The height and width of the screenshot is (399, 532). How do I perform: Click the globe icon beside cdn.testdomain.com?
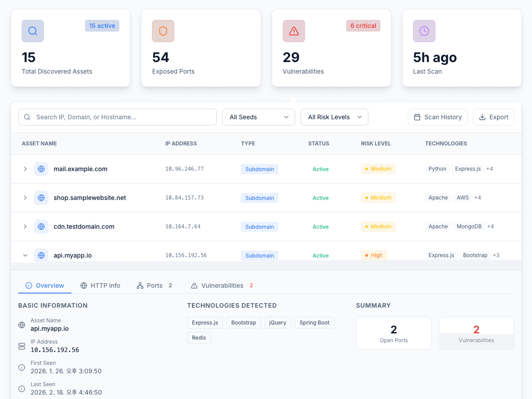click(x=41, y=227)
